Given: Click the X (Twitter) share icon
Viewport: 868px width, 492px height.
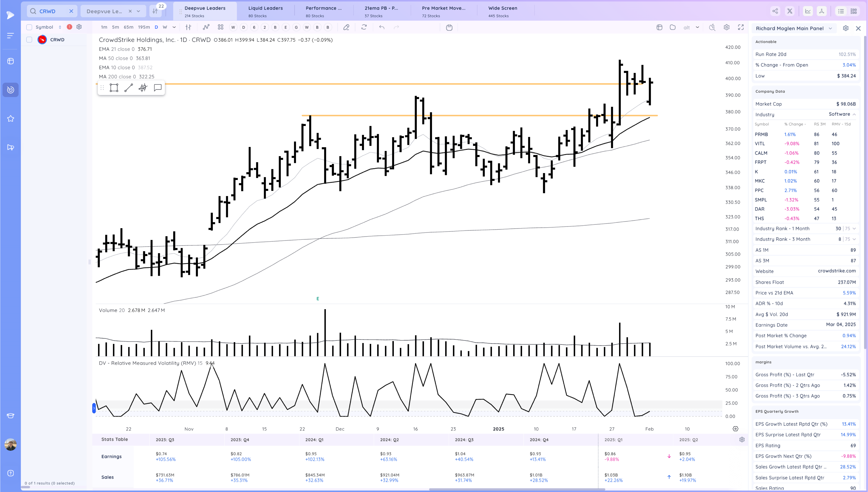Looking at the screenshot, I should tap(790, 11).
